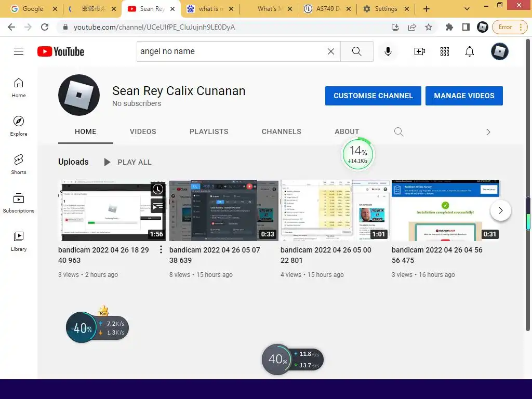Open Shorts in the sidebar
The height and width of the screenshot is (399, 532).
tap(19, 165)
